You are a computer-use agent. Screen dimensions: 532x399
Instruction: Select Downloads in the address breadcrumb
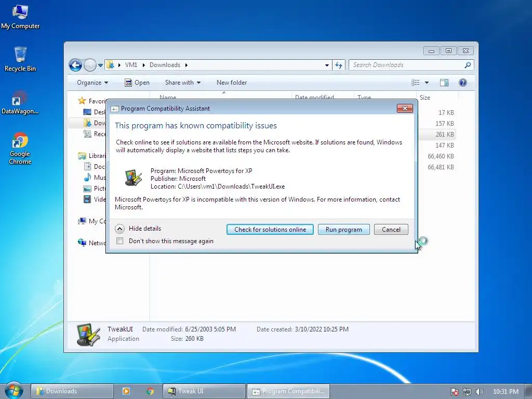pos(165,65)
